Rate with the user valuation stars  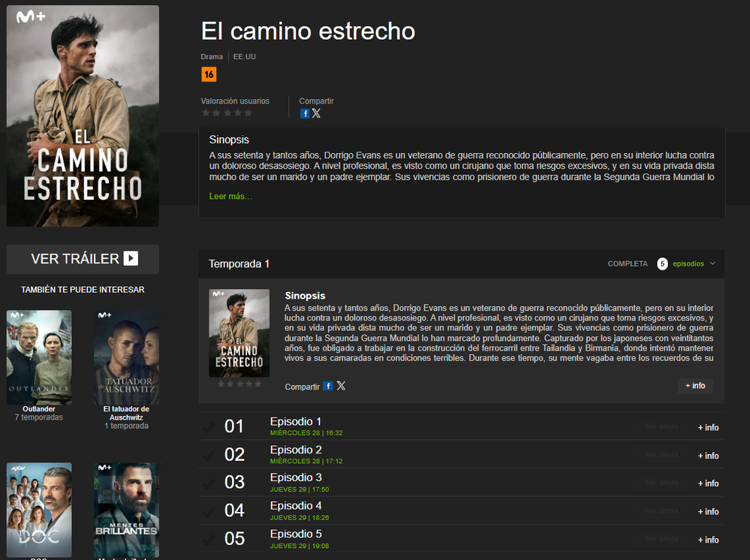click(227, 113)
